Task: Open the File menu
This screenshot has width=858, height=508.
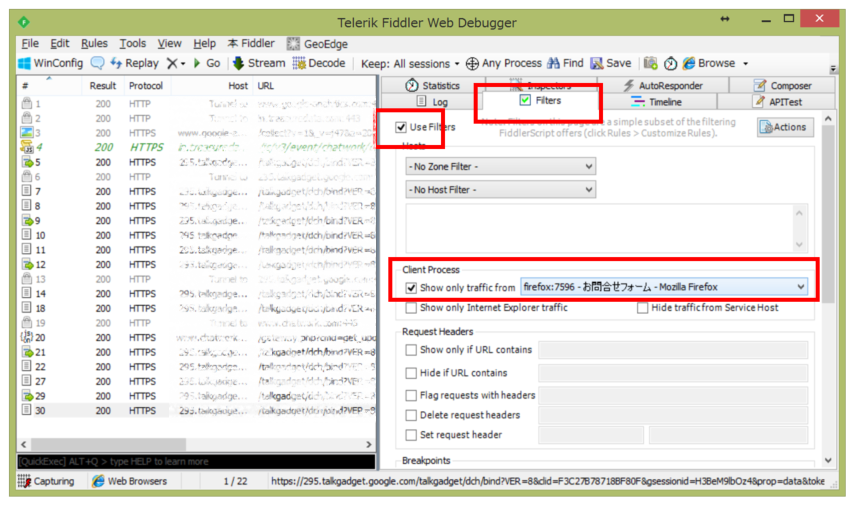Action: click(x=30, y=44)
